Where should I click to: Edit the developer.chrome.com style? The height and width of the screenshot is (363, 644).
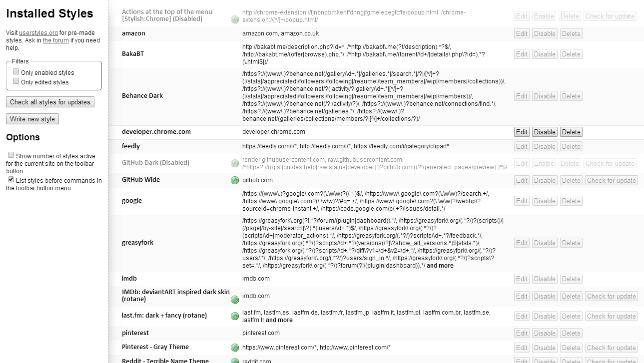[x=521, y=131]
